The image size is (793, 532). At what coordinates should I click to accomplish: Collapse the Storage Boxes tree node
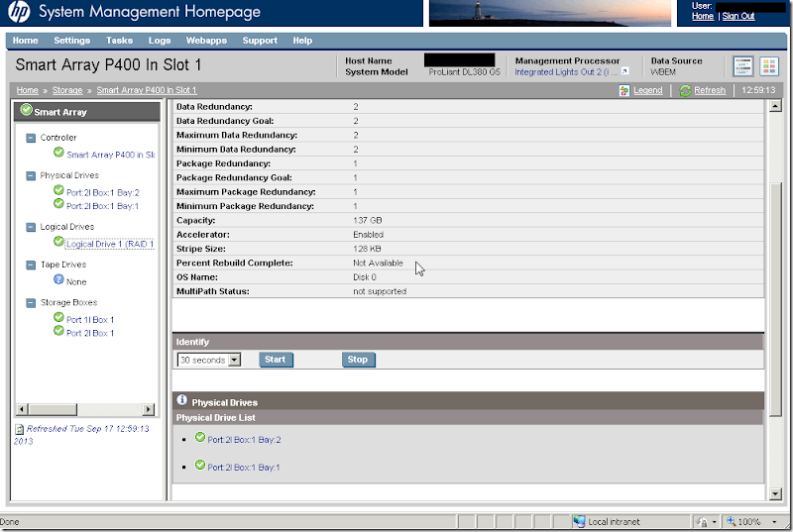click(x=31, y=303)
